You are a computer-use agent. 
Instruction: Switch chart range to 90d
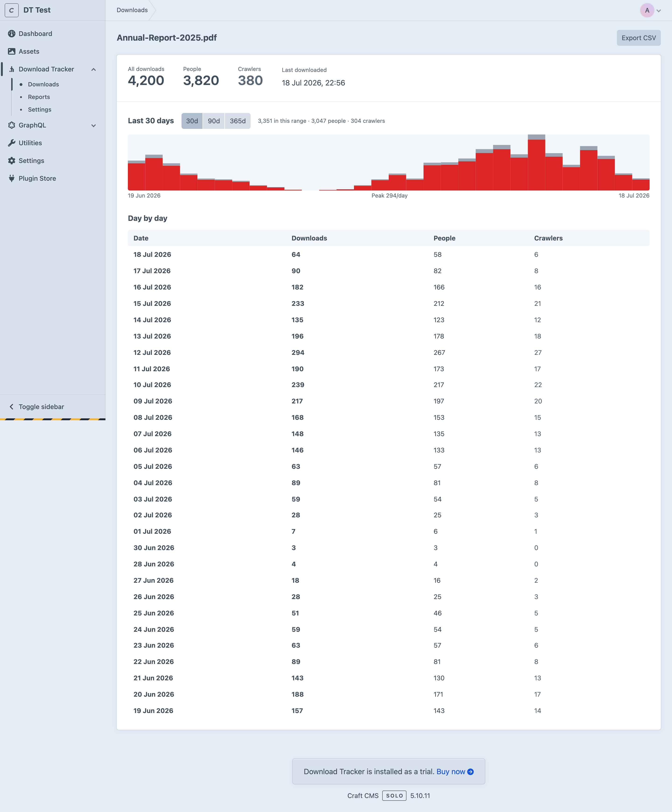214,121
